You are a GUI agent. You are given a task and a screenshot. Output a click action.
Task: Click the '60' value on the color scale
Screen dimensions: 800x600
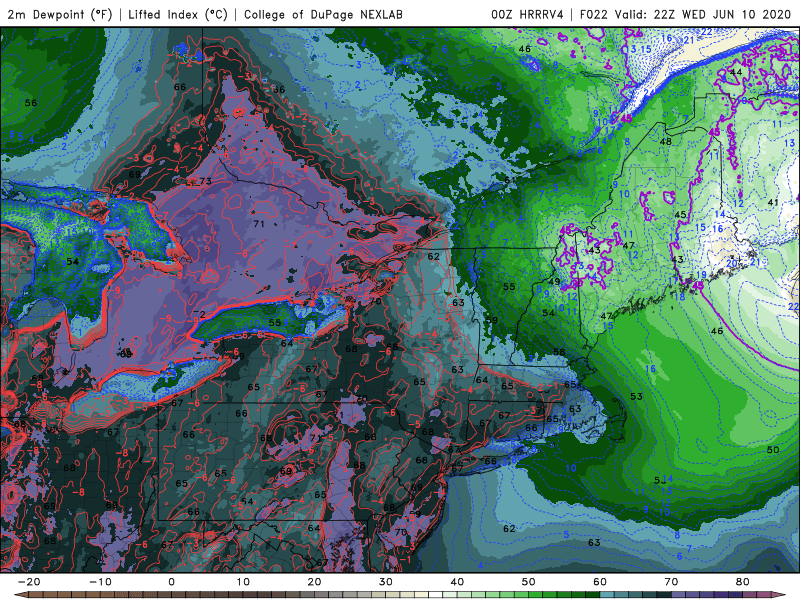600,582
